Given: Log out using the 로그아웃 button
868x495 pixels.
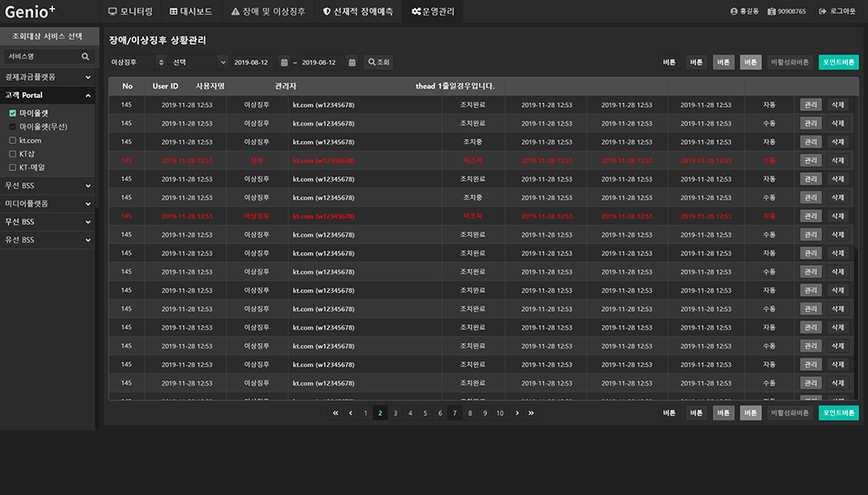Looking at the screenshot, I should (x=837, y=11).
